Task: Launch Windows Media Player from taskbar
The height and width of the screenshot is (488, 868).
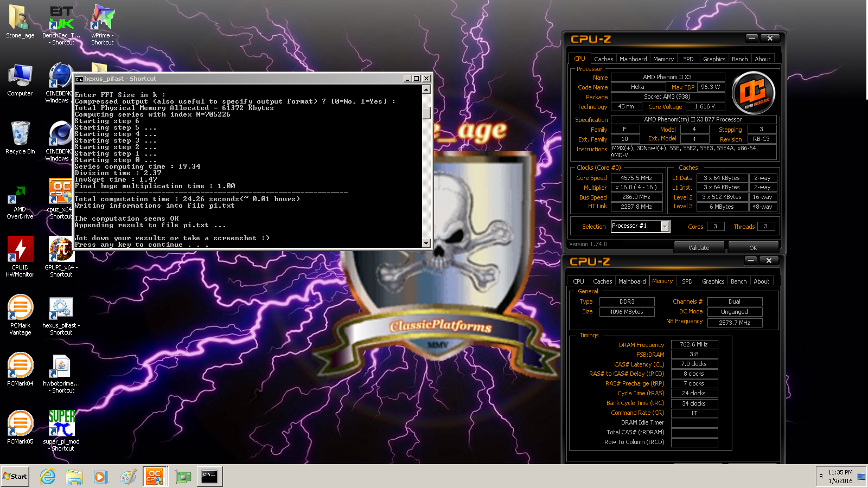Action: (101, 477)
